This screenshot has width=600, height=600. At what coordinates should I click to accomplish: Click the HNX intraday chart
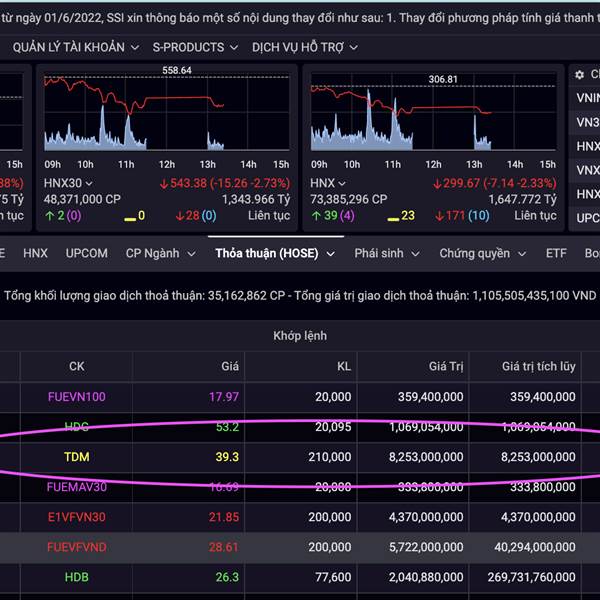point(433,112)
